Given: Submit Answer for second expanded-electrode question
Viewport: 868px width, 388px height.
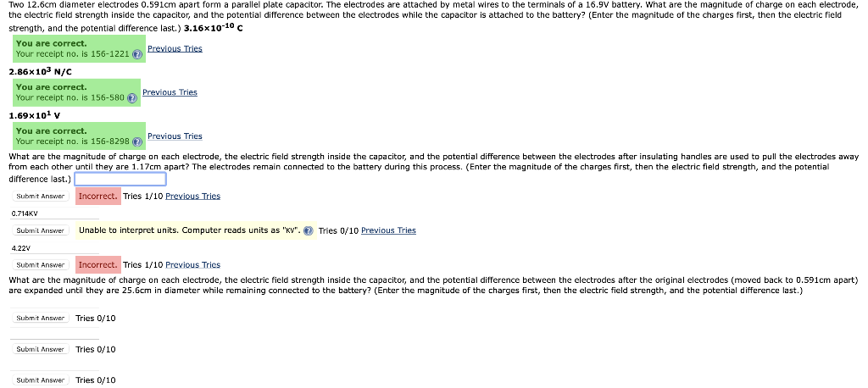Looking at the screenshot, I should pos(41,349).
